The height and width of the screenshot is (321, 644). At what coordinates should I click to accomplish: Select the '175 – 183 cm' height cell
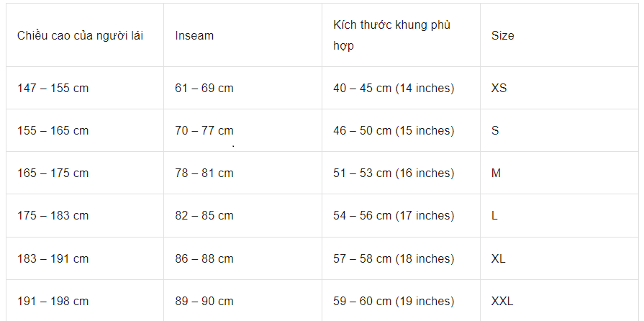pyautogui.click(x=53, y=215)
